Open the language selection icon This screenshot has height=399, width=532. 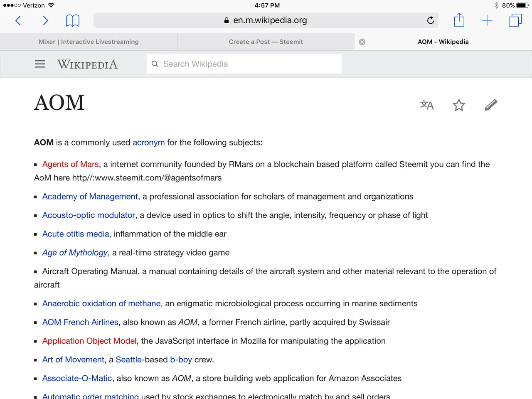(427, 105)
